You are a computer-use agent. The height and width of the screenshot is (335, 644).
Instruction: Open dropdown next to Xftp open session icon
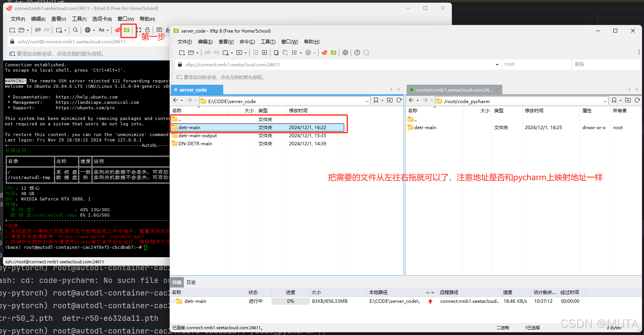[197, 53]
